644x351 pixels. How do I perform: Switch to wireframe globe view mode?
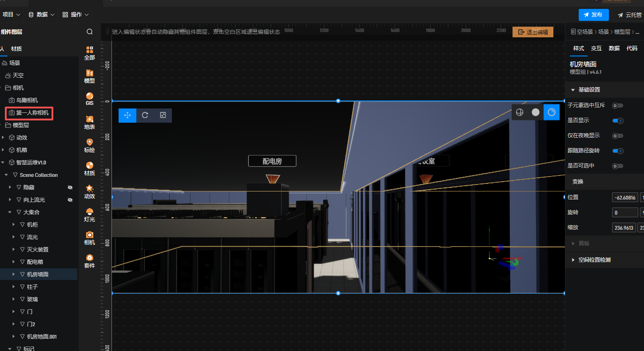[x=519, y=112]
